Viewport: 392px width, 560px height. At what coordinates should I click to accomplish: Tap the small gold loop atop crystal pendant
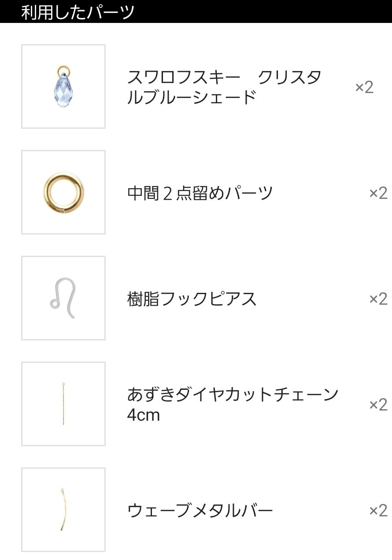pos(63,70)
